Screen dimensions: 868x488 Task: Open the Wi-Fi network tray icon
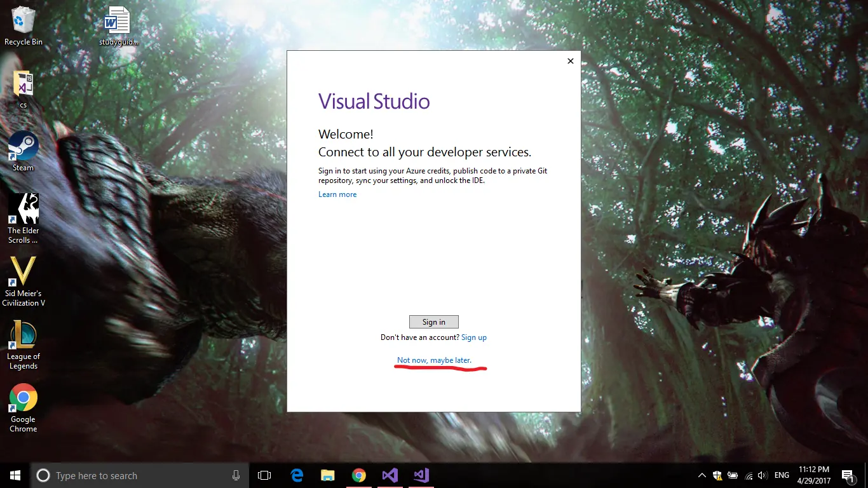pos(748,475)
